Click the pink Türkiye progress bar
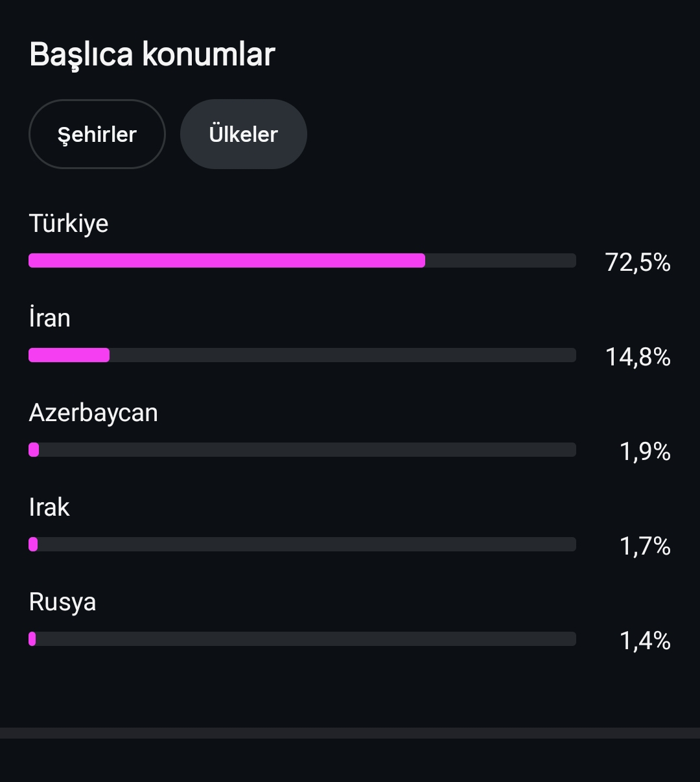The width and height of the screenshot is (700, 782). pos(227,260)
